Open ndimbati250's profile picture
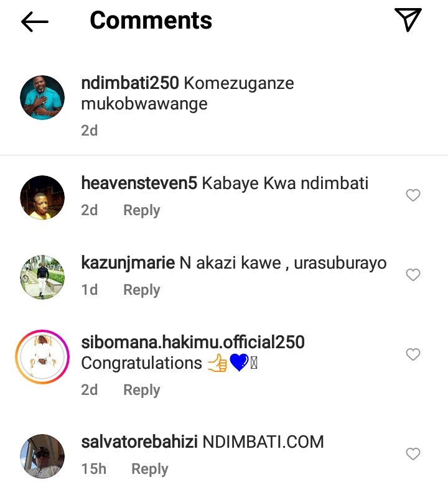Image resolution: width=448 pixels, height=495 pixels. pos(42,98)
